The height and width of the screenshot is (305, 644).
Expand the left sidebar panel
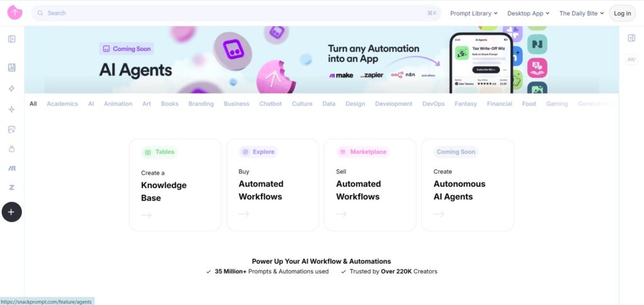coord(11,39)
